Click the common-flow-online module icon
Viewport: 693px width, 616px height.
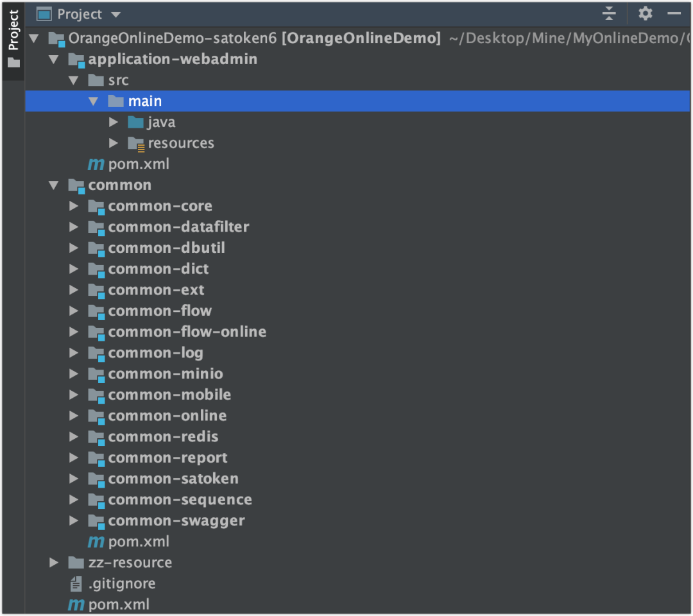[x=96, y=333]
